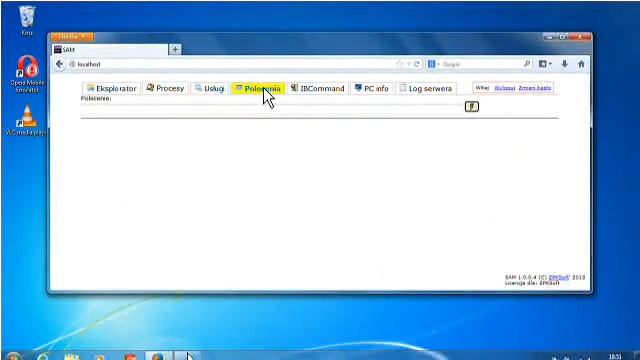Click the Zmien haslo link
This screenshot has height=360, width=640.
tap(535, 88)
